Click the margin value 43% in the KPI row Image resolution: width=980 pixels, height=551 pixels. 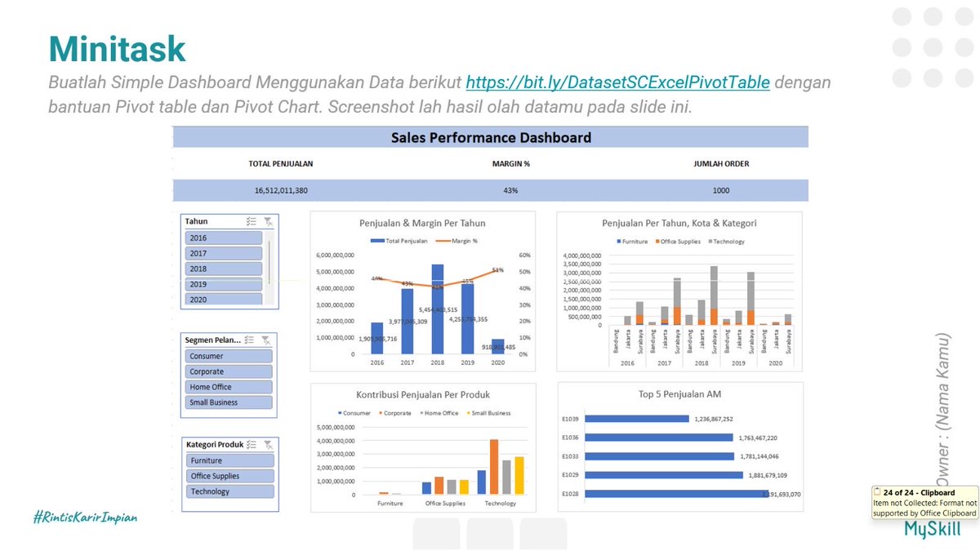click(511, 190)
